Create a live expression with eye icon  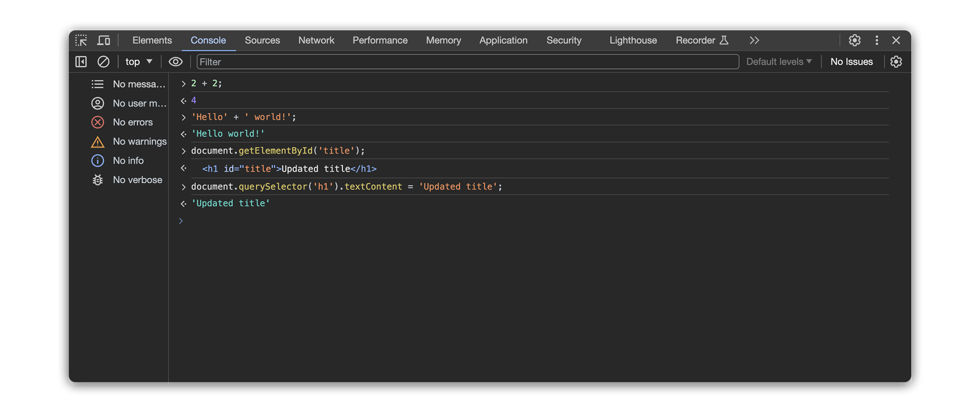(x=175, y=62)
